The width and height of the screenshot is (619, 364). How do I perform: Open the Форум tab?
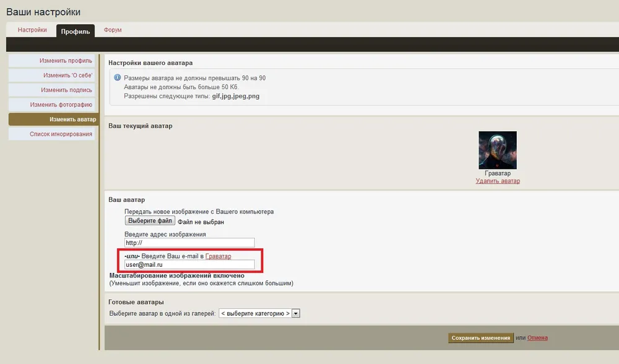(113, 30)
